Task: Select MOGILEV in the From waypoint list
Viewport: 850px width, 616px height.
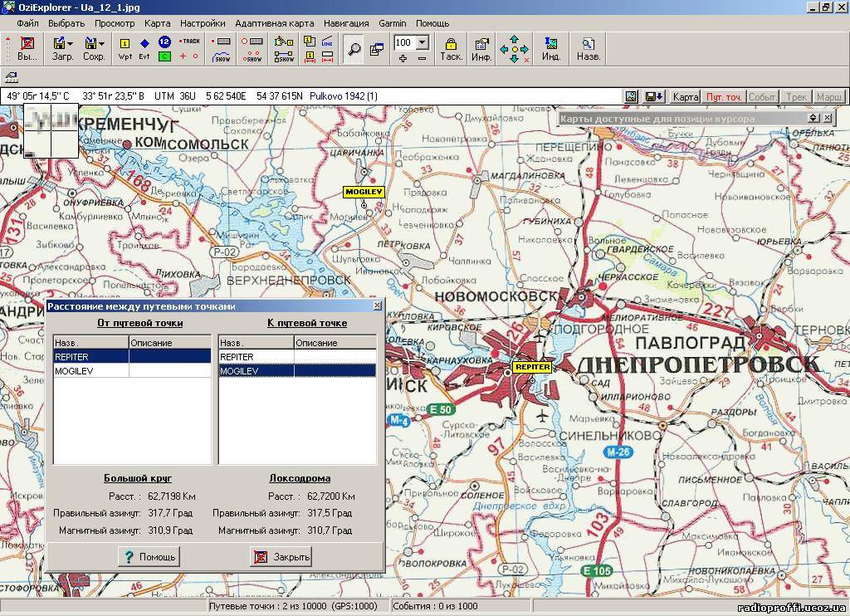Action: click(x=132, y=371)
